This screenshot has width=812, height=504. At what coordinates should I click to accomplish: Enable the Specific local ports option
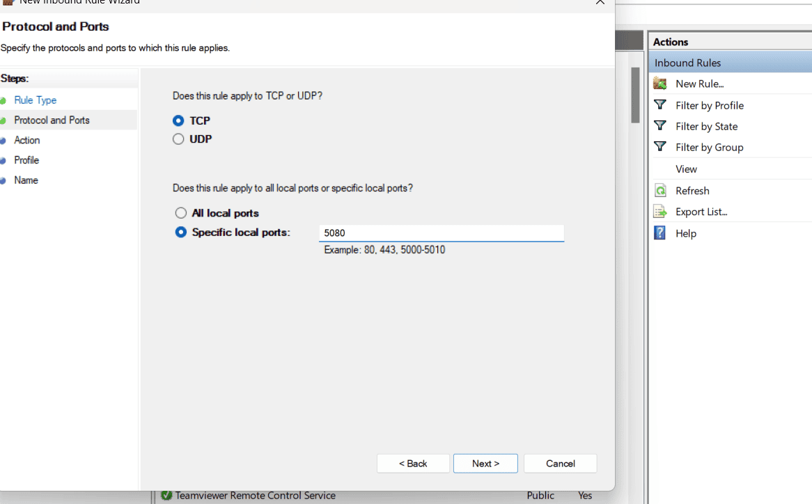pyautogui.click(x=181, y=233)
